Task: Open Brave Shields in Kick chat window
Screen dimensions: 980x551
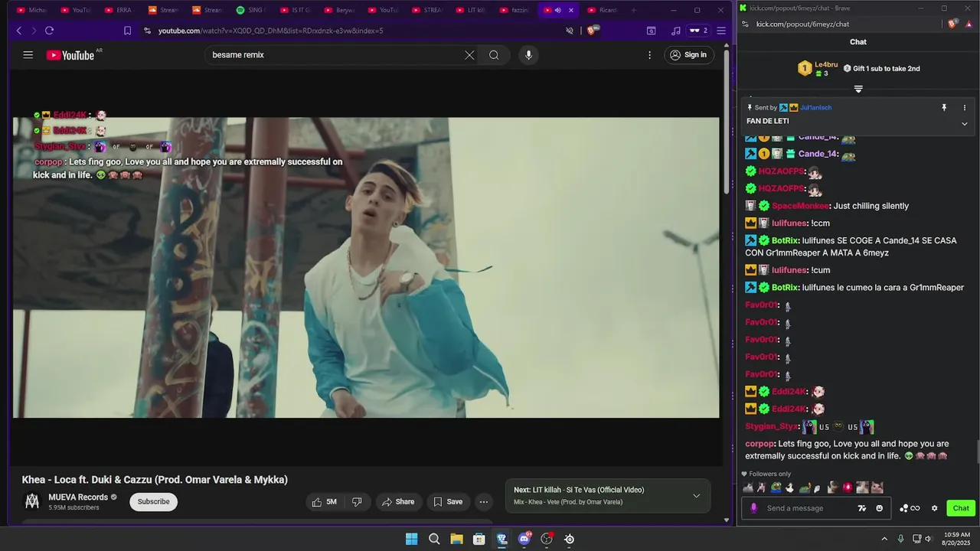Action: tap(952, 24)
